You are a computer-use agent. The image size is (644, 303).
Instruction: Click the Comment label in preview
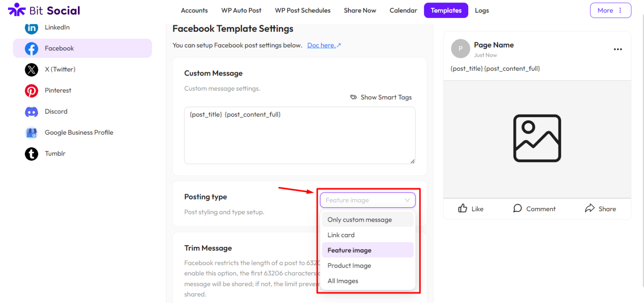point(541,209)
